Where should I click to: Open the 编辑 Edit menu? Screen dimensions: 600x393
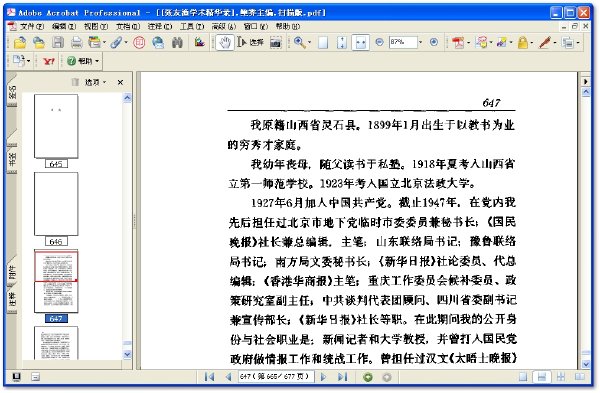(64, 26)
